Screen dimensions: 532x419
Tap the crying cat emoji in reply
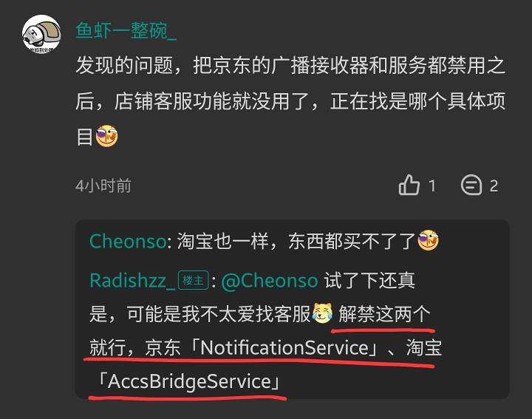click(x=322, y=313)
